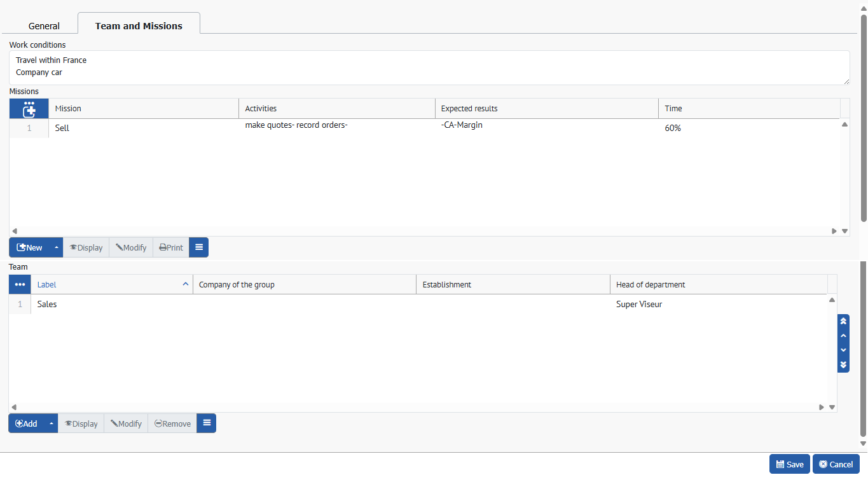
Task: Click the add-row icon in Missions grid header
Action: tap(29, 109)
